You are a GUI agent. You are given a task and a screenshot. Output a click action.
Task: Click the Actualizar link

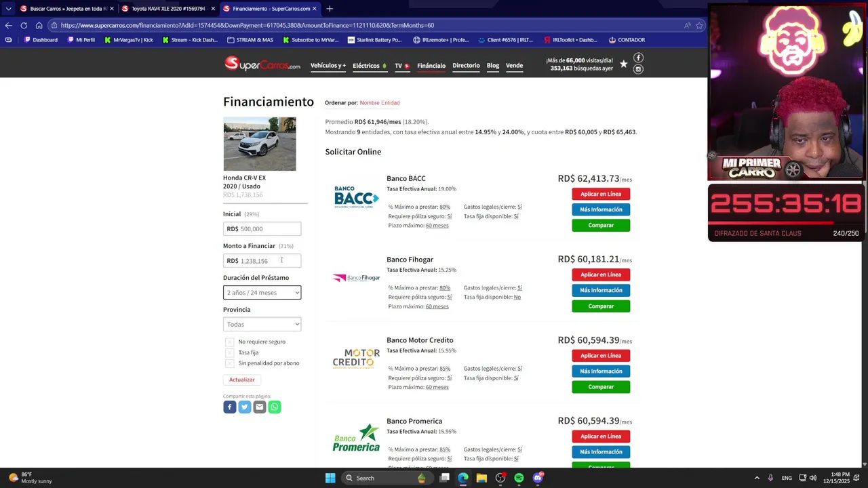pos(241,380)
